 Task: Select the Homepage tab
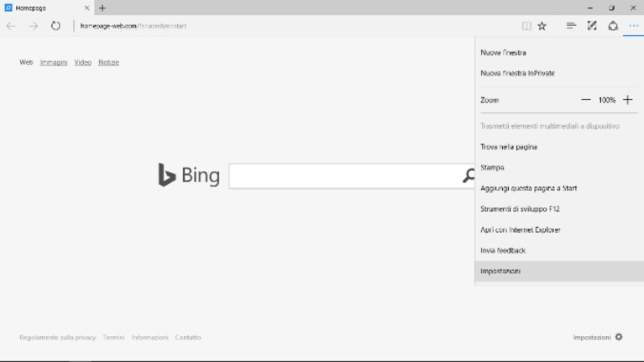[x=46, y=8]
